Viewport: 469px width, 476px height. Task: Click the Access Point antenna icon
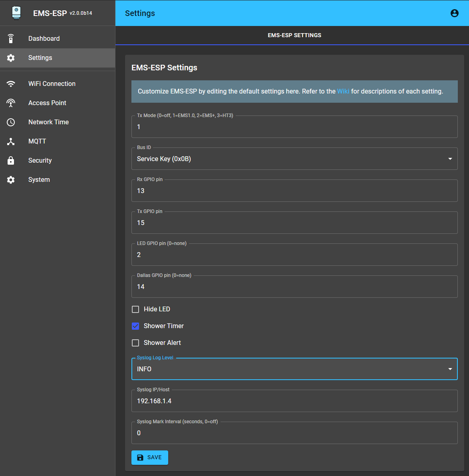pyautogui.click(x=11, y=103)
